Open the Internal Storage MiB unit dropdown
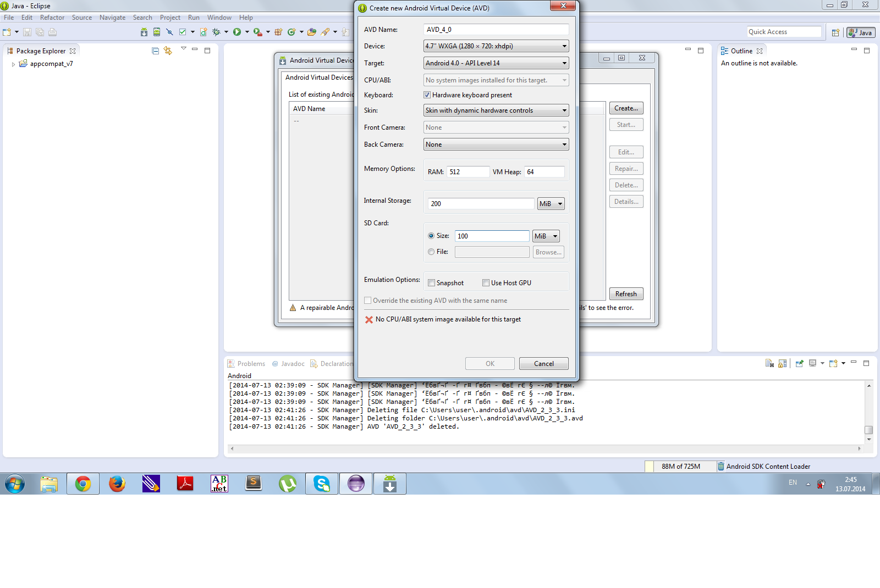The height and width of the screenshot is (588, 880). 551,204
